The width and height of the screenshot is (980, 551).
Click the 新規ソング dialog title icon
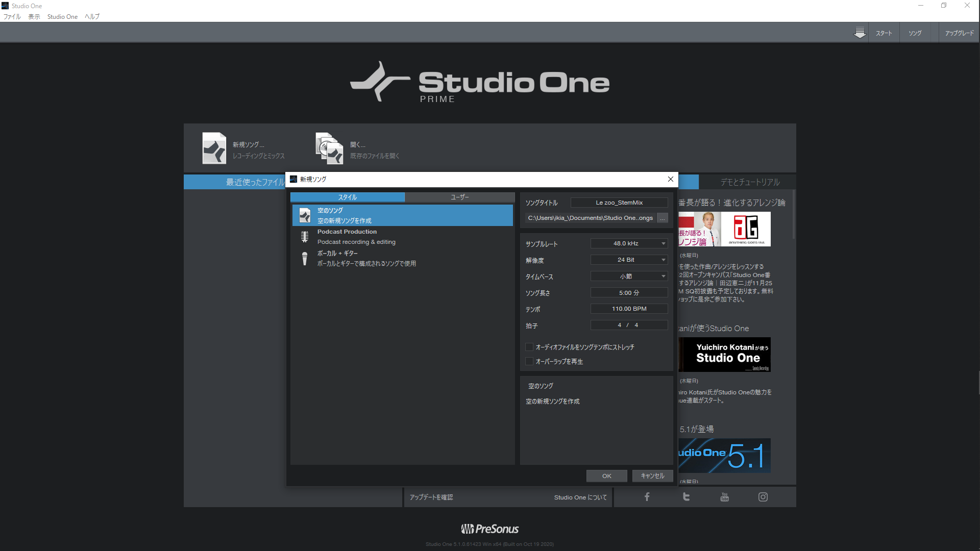[x=293, y=179]
